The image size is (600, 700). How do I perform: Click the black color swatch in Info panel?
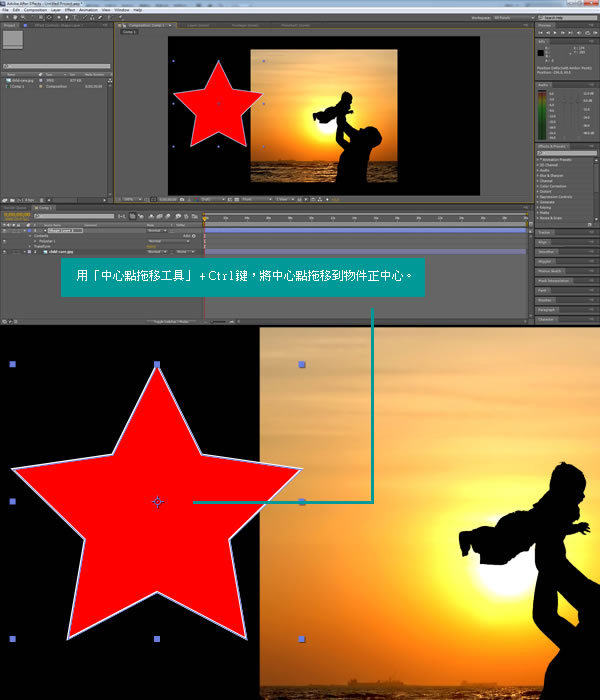[x=541, y=53]
